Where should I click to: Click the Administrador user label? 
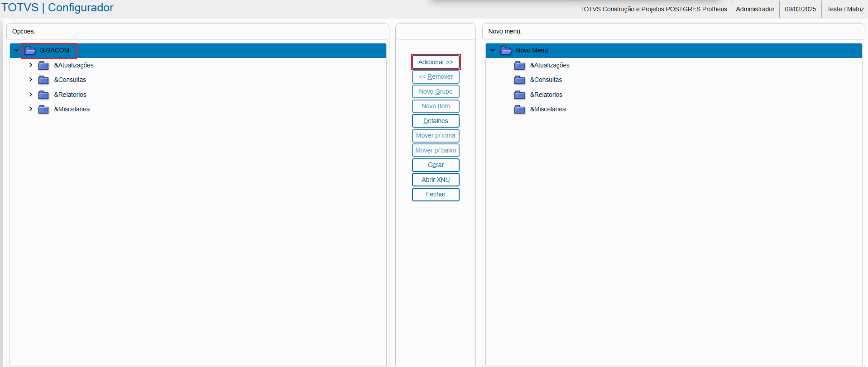pyautogui.click(x=755, y=9)
